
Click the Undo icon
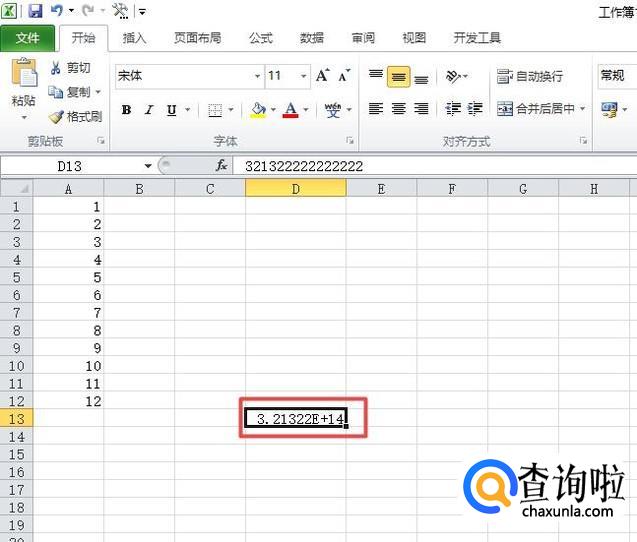tap(56, 10)
